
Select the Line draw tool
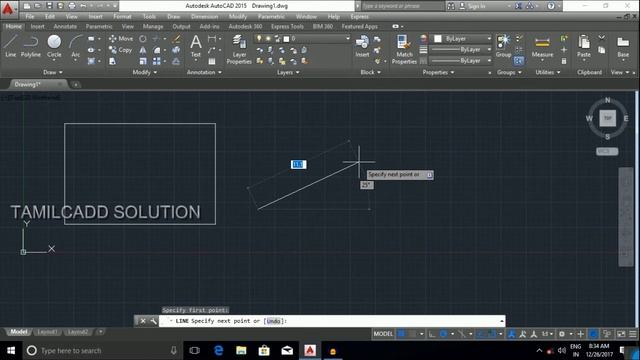[11, 46]
